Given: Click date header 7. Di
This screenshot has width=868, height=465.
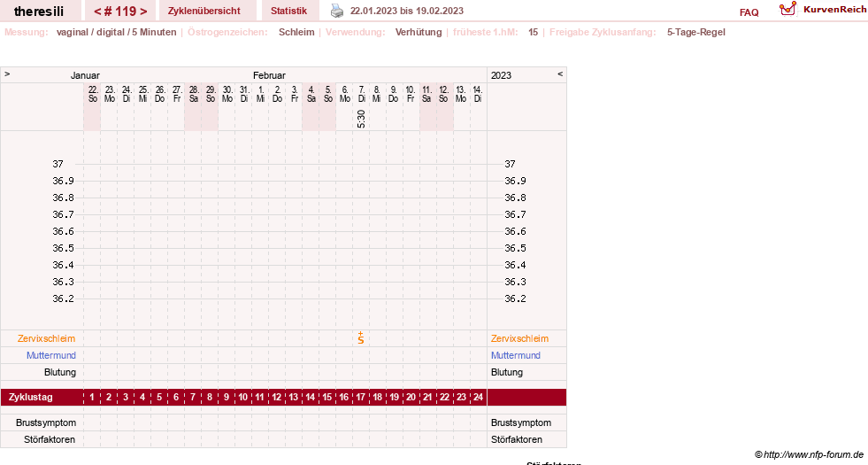Looking at the screenshot, I should coord(361,94).
